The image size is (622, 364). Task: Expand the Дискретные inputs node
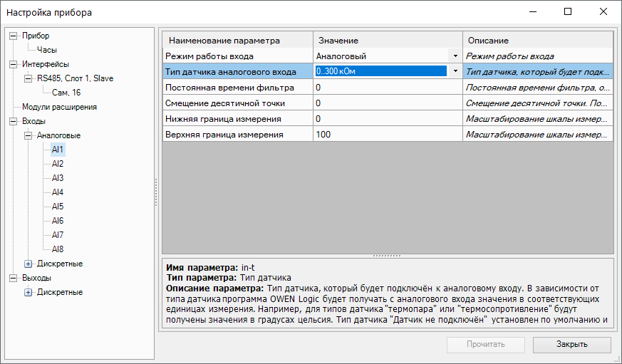click(x=28, y=264)
